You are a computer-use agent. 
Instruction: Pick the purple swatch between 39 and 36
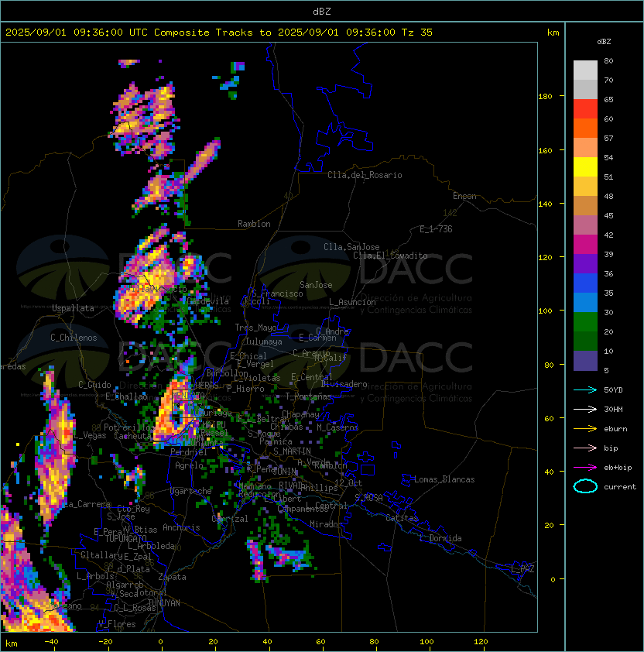coord(585,263)
